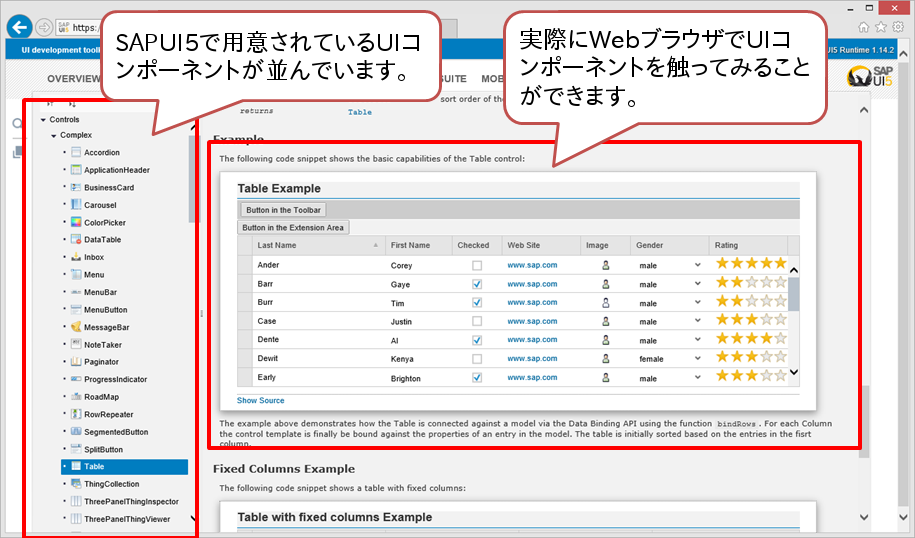Open www.sap.com link in Dewit row
Screen dimensions: 915x538
coord(532,358)
